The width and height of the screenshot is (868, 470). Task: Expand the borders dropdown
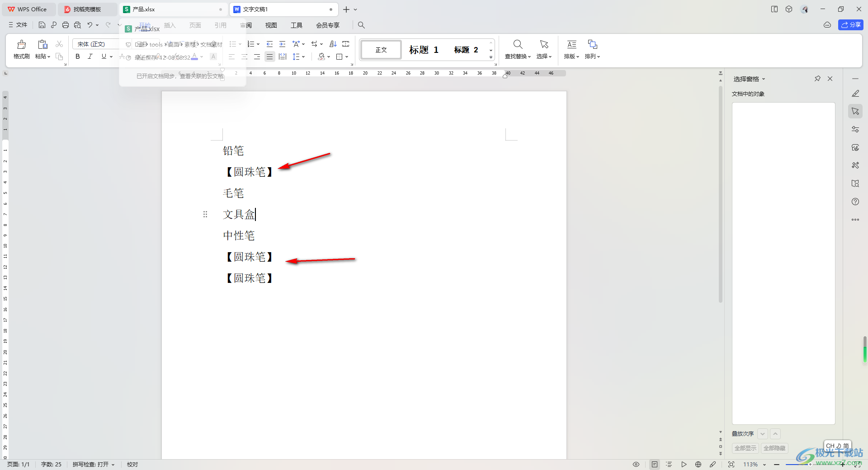pos(347,57)
